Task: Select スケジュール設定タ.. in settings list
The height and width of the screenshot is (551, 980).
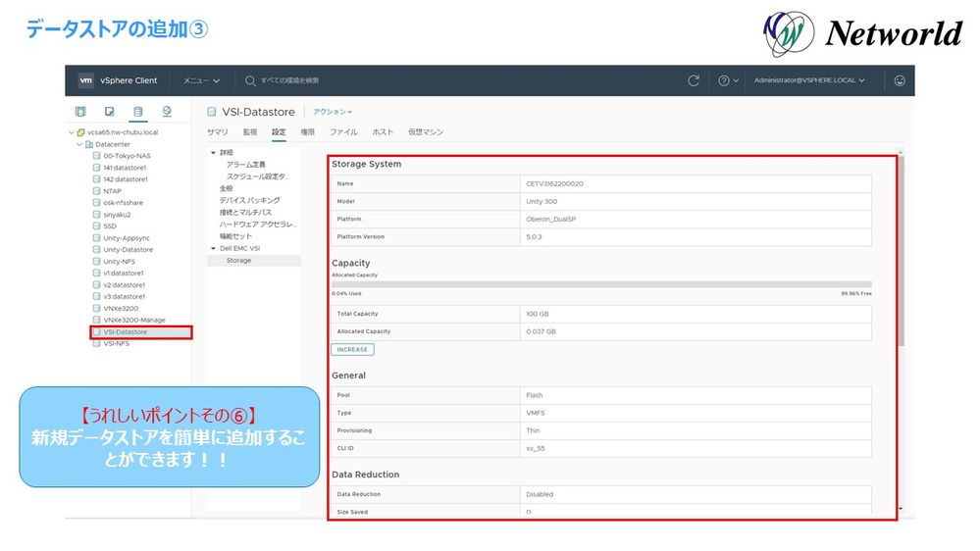Action: pyautogui.click(x=257, y=176)
